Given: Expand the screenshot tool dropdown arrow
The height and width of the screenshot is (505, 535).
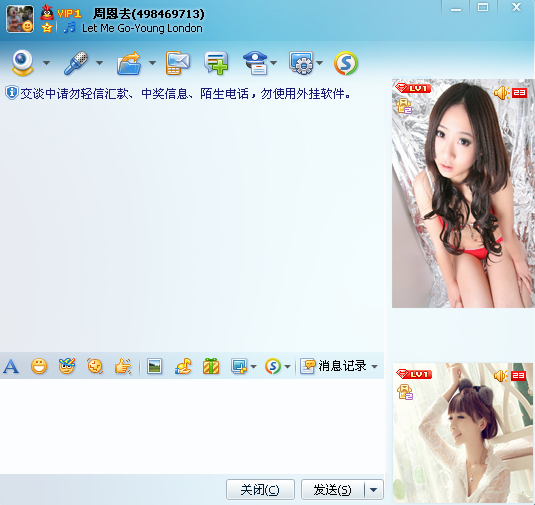Looking at the screenshot, I should click(x=253, y=366).
